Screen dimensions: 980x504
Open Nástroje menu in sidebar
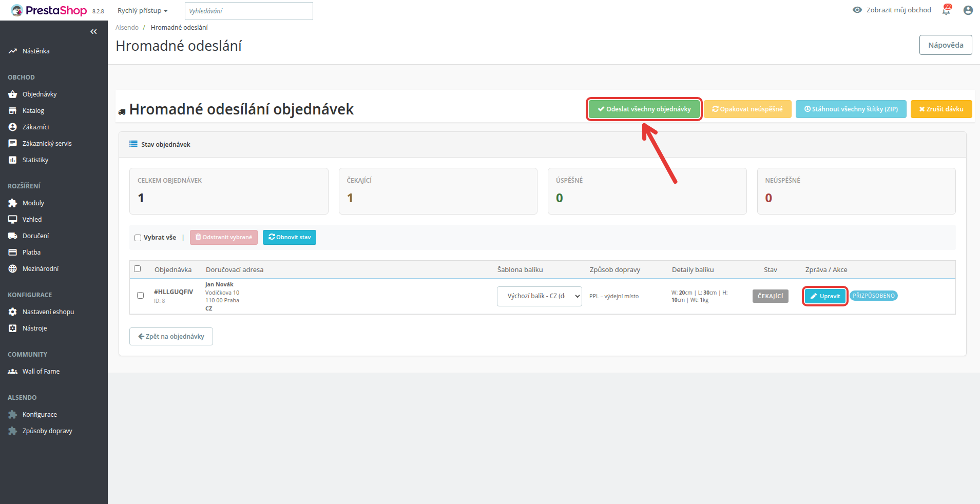[34, 328]
